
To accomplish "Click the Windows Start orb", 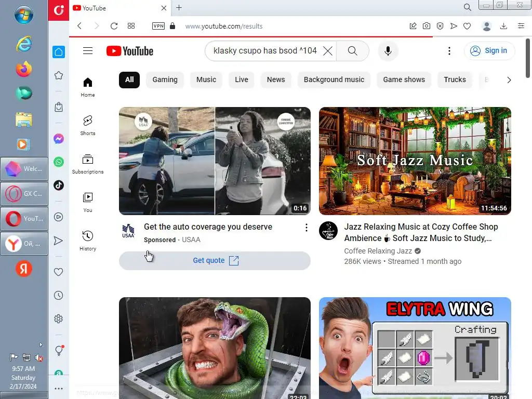I will pos(24,15).
